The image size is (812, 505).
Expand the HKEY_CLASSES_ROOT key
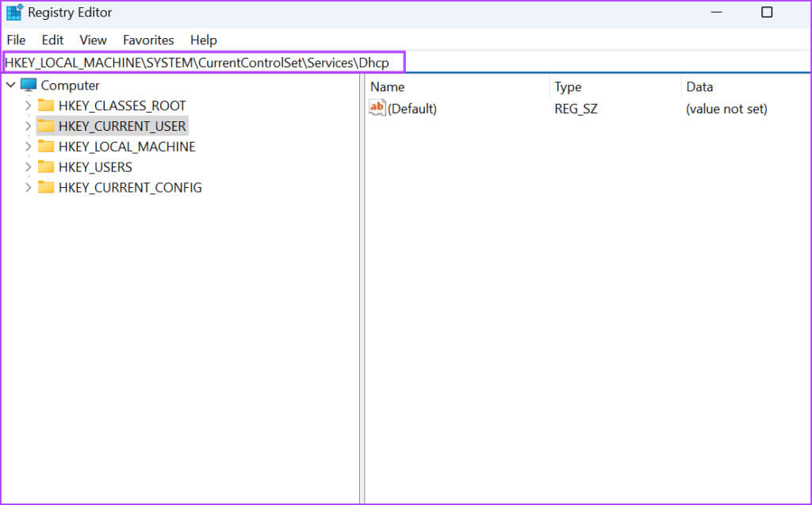28,105
